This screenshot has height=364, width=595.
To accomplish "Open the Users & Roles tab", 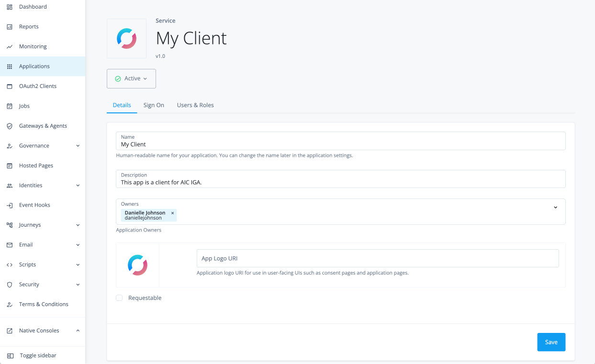I will tap(195, 105).
